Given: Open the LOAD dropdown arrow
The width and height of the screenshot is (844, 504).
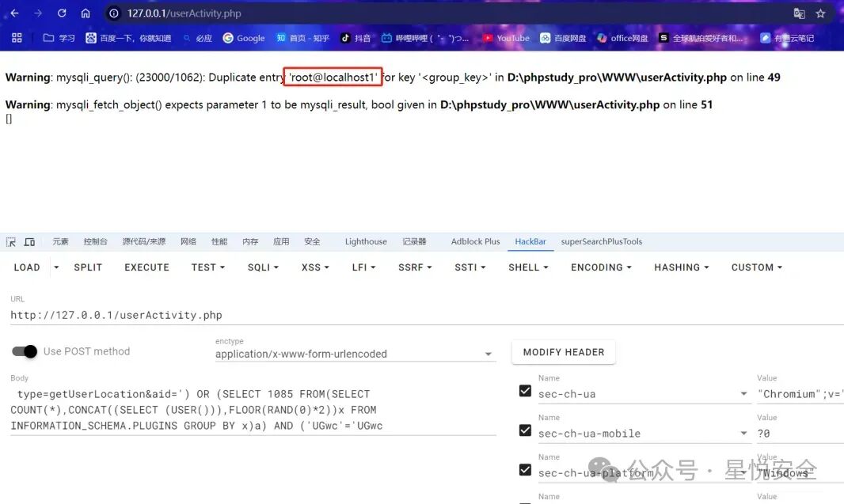Looking at the screenshot, I should coord(56,267).
